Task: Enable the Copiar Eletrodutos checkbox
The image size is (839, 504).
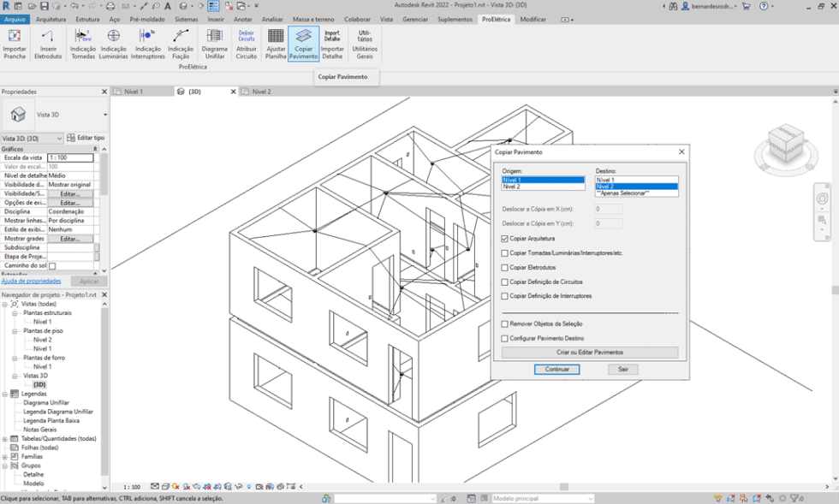Action: [504, 269]
